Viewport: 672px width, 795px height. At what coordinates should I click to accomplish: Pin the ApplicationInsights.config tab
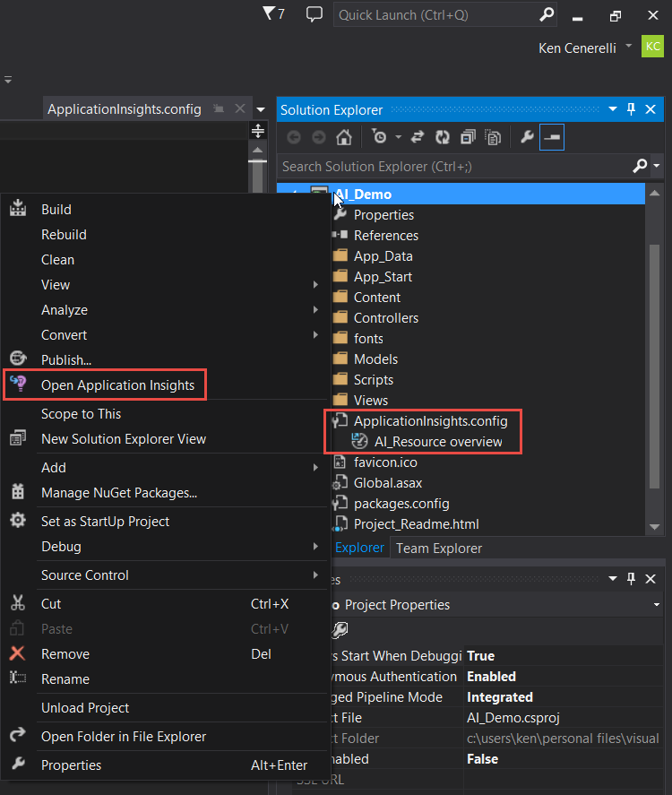[219, 109]
